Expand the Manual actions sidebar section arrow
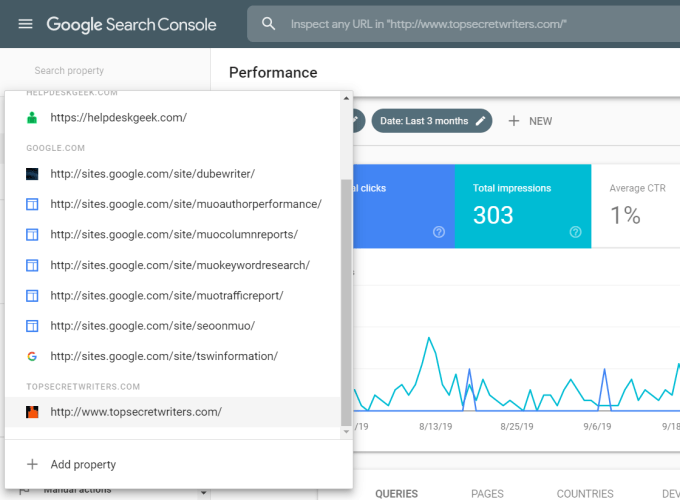This screenshot has width=680, height=500. pos(204,492)
